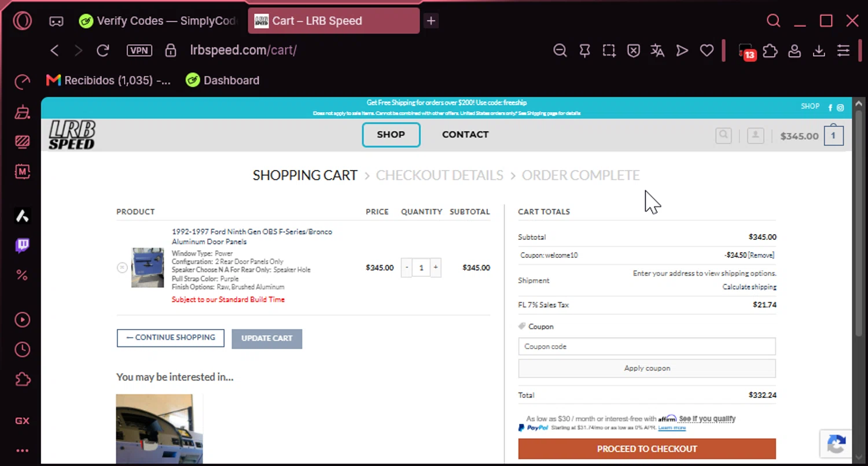Viewport: 868px width, 466px height.
Task: Open GX Control speedometer panel
Action: (23, 82)
